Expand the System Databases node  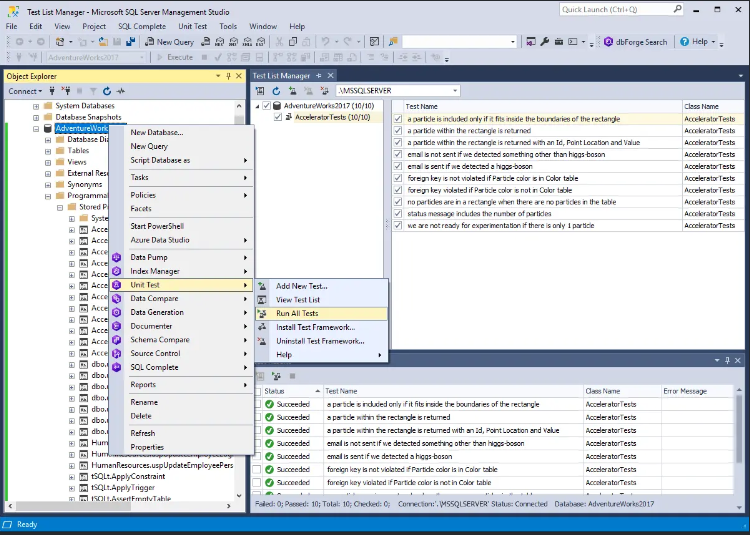36,106
